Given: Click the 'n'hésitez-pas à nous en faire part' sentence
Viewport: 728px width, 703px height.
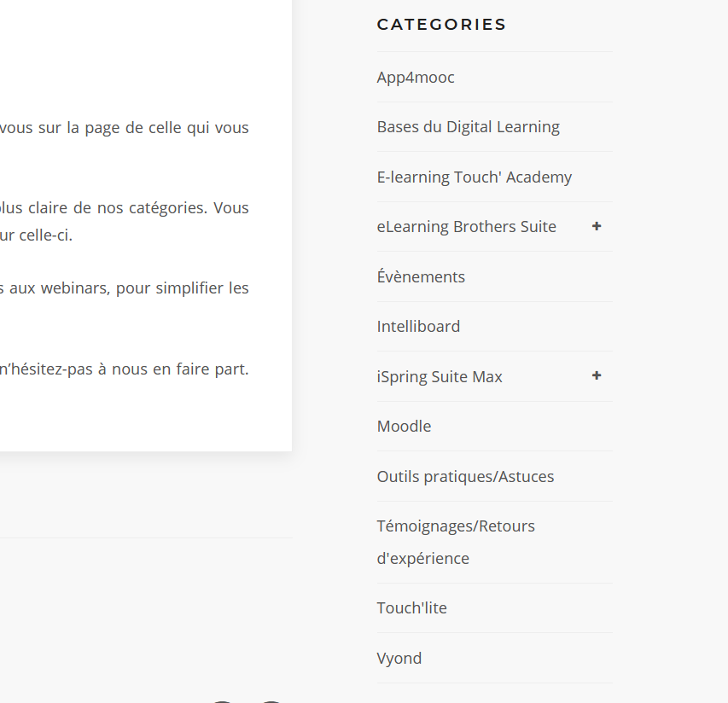Looking at the screenshot, I should pyautogui.click(x=125, y=369).
